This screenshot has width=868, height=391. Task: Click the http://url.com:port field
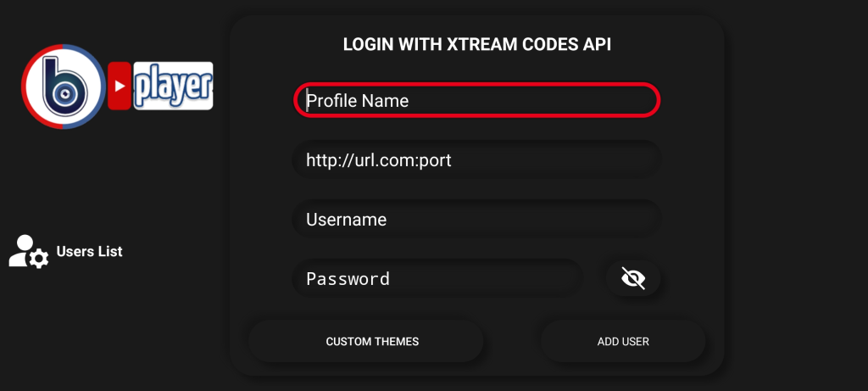click(x=476, y=159)
